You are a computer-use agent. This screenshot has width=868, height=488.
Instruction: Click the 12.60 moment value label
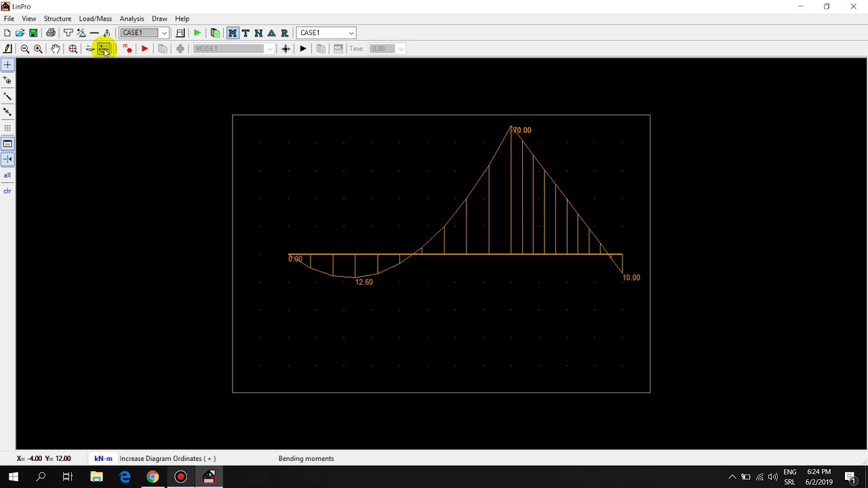click(x=364, y=282)
